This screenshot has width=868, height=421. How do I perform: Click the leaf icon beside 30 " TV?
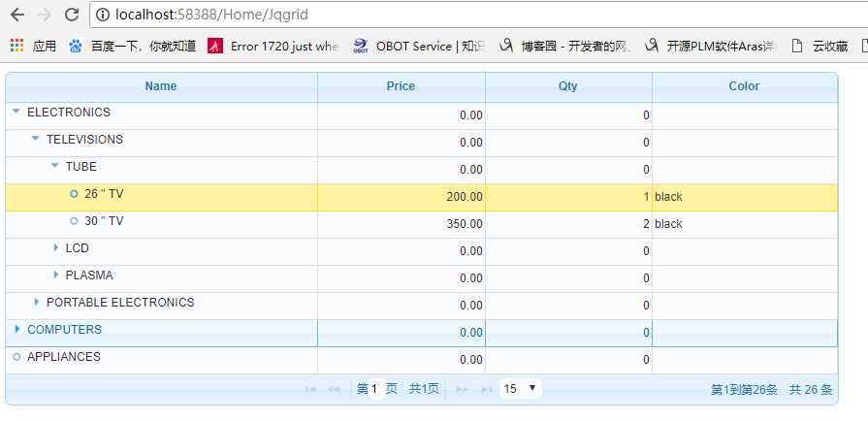coord(74,221)
